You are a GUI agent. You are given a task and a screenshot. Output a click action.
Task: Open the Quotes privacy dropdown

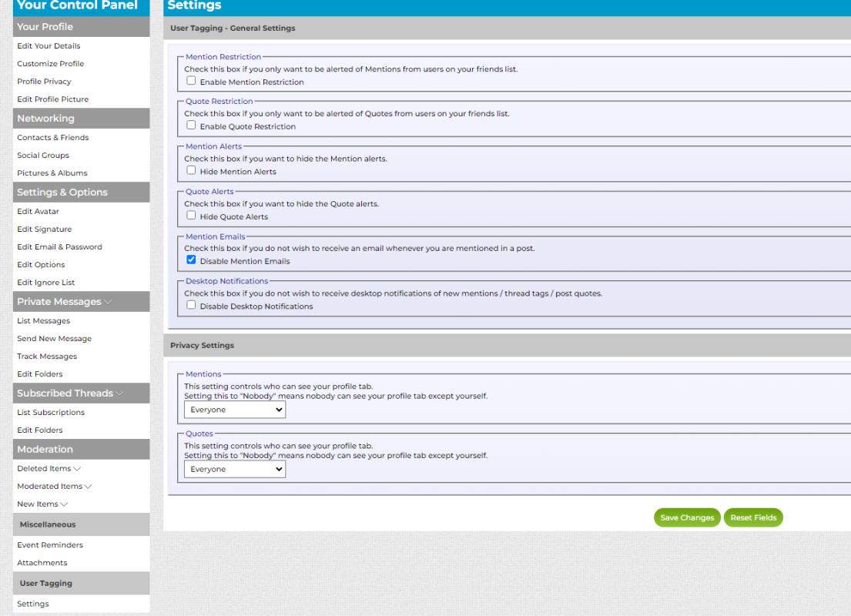(234, 469)
